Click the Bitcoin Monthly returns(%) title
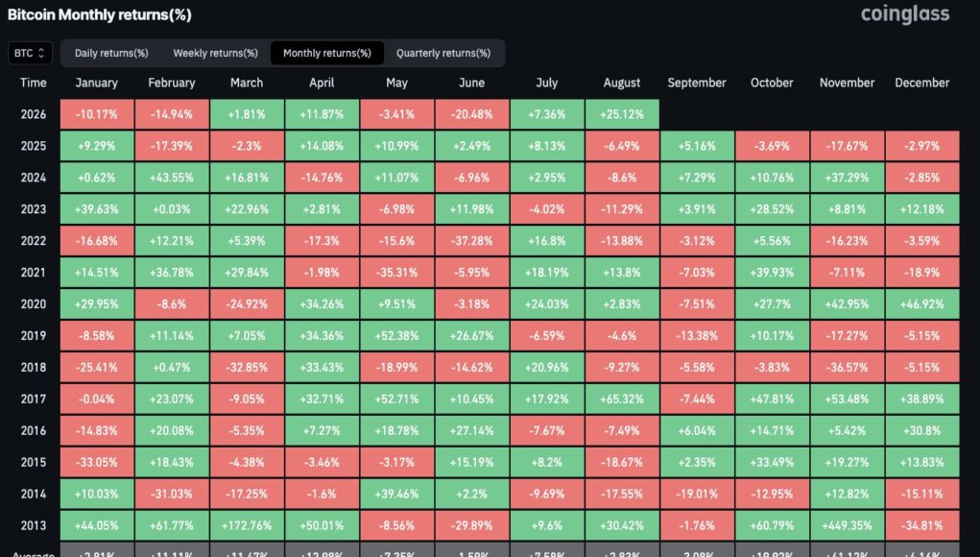This screenshot has height=557, width=980. (x=100, y=14)
